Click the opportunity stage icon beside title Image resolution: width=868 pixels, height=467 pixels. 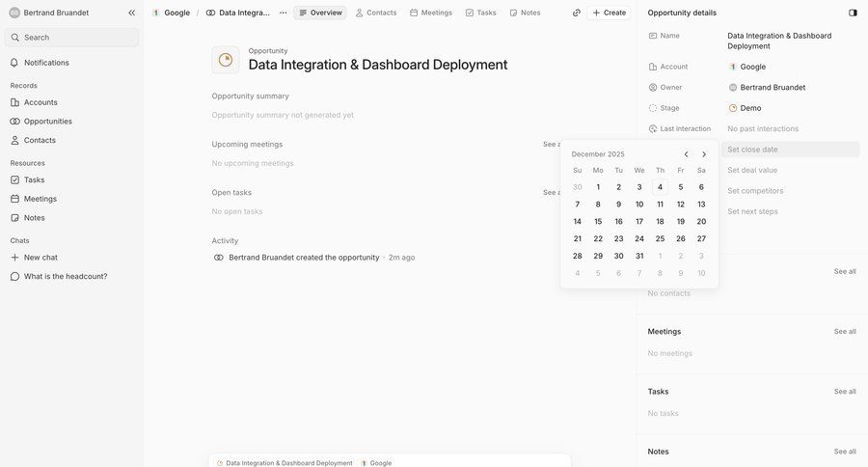[226, 60]
